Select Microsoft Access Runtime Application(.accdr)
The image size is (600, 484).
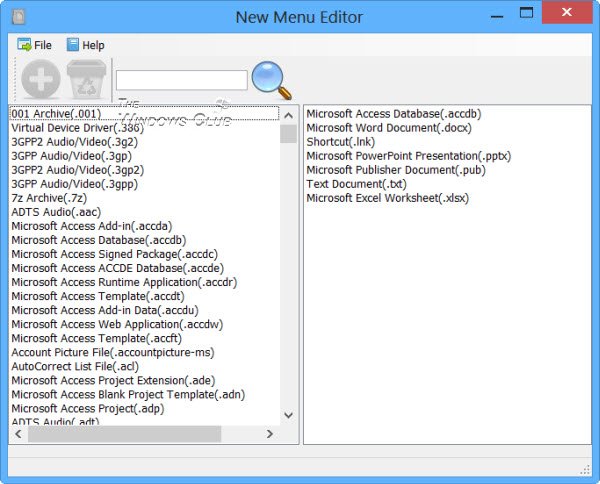124,282
